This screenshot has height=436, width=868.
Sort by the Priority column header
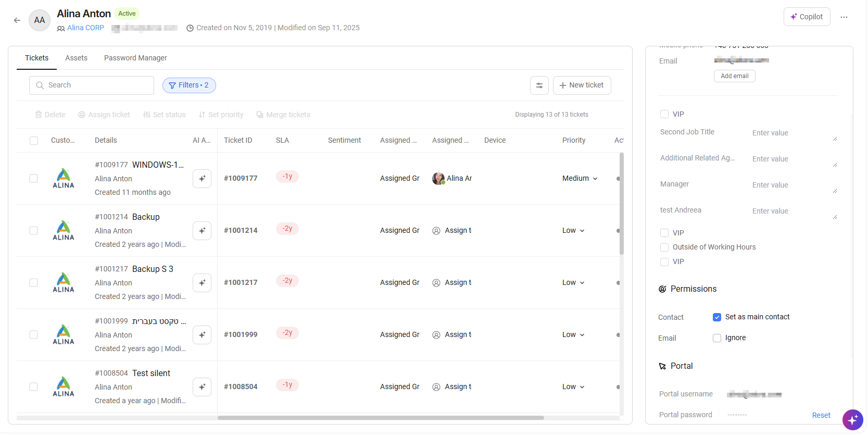coord(574,140)
